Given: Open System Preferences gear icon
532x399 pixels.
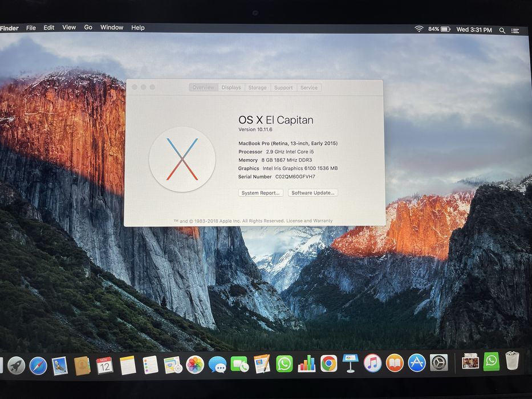Looking at the screenshot, I should click(438, 363).
